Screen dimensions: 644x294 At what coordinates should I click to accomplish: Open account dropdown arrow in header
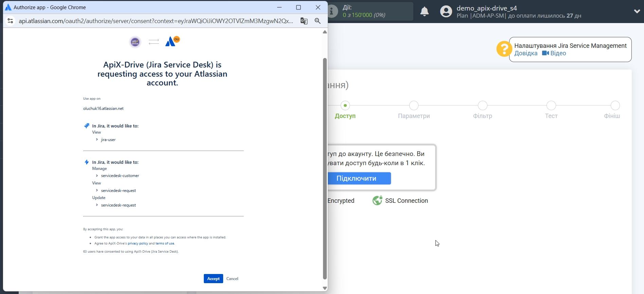(637, 12)
